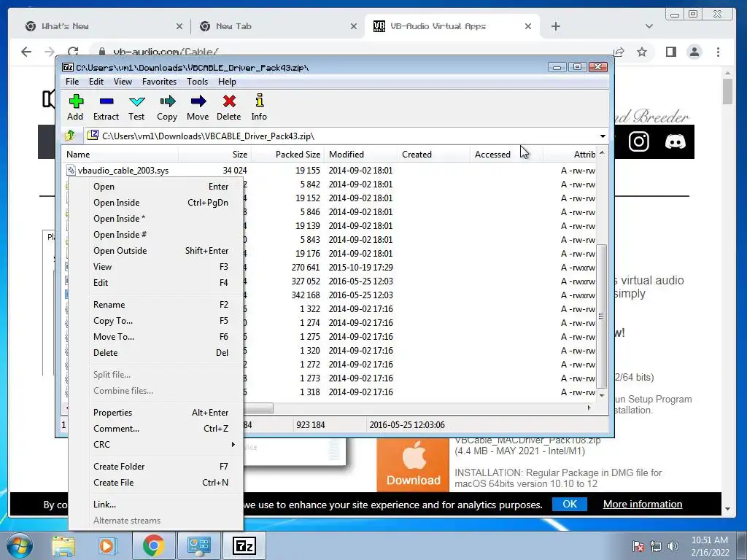Click the vbaudio_cable_2003.sys file icon
The image size is (747, 560).
pyautogui.click(x=71, y=170)
